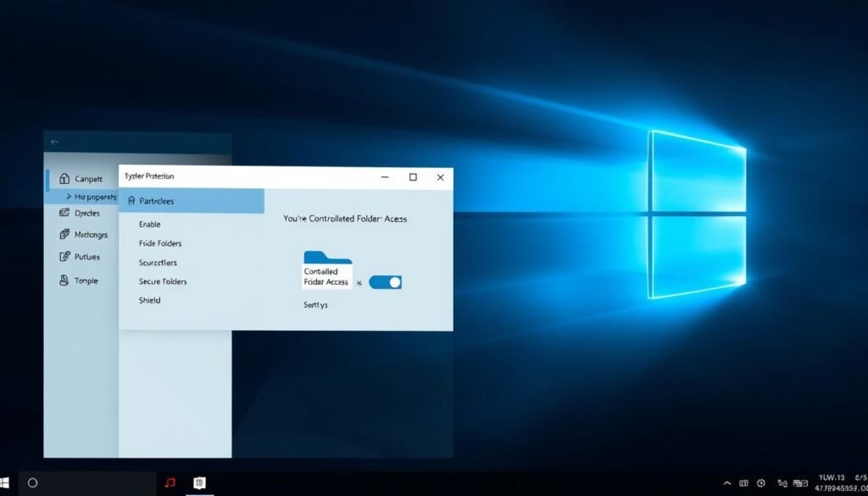This screenshot has height=496, width=868.
Task: Click the Cortana circle on the taskbar
Action: point(33,482)
